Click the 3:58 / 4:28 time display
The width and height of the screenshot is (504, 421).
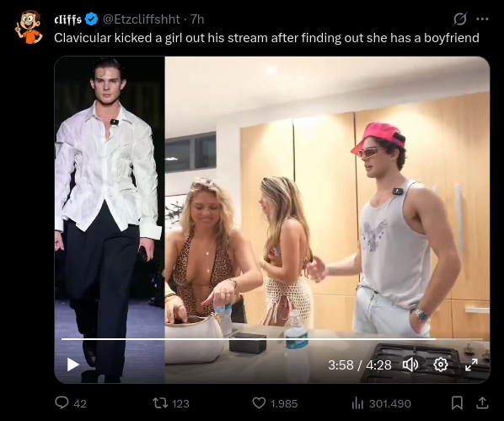click(360, 365)
